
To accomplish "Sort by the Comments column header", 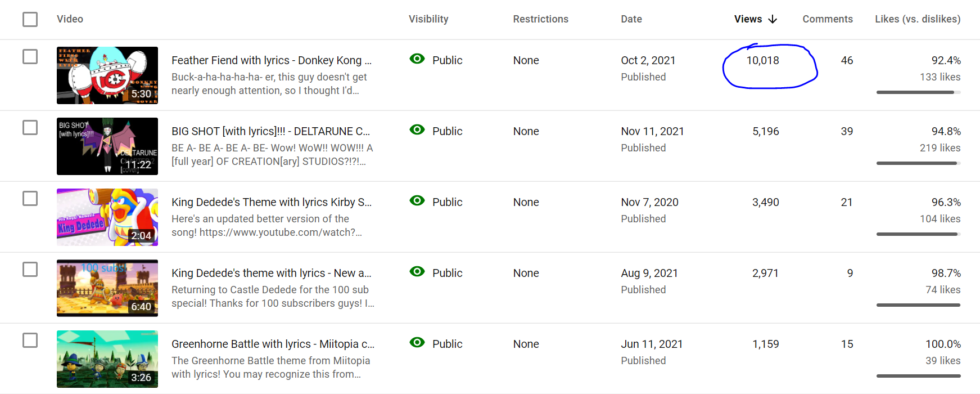I will pyautogui.click(x=827, y=19).
